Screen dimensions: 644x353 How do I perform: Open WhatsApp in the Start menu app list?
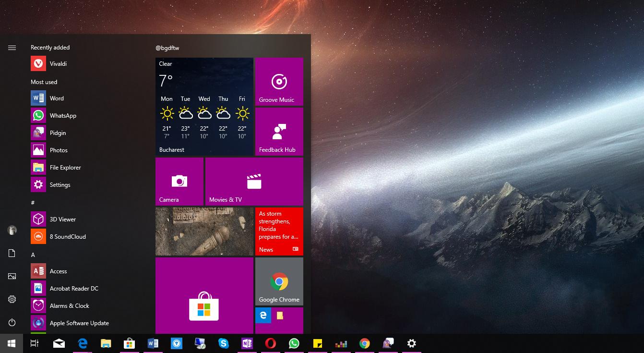point(86,116)
